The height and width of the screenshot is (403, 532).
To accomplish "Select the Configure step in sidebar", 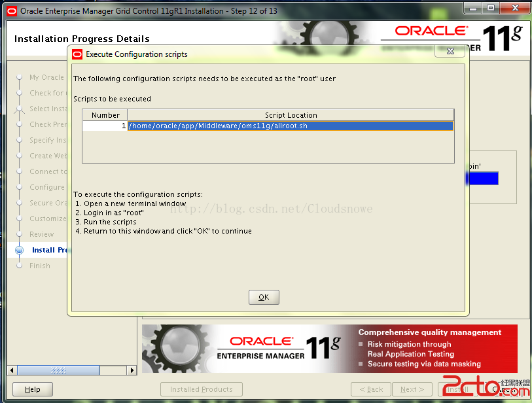I will coord(47,187).
